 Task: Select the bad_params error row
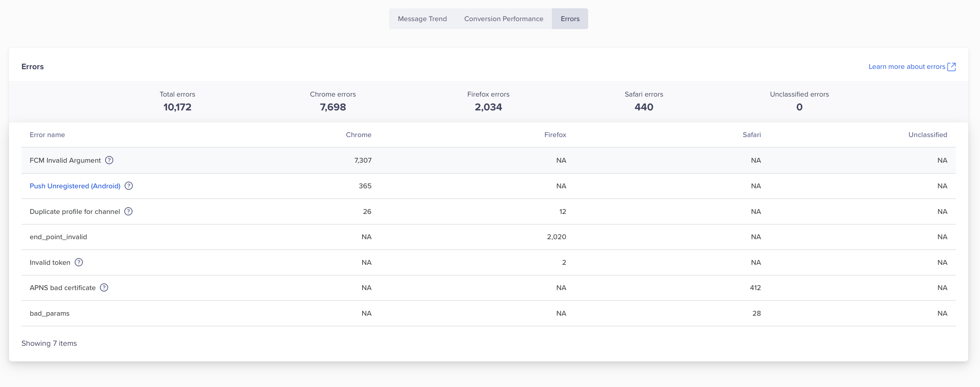(x=49, y=314)
